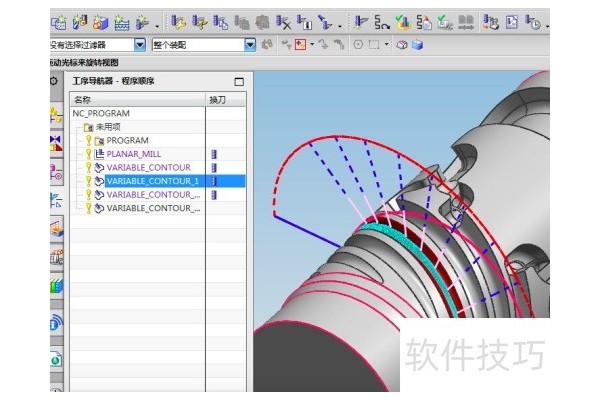600x400 pixels.
Task: Click the Cut Object scissors icon
Action: point(199,23)
